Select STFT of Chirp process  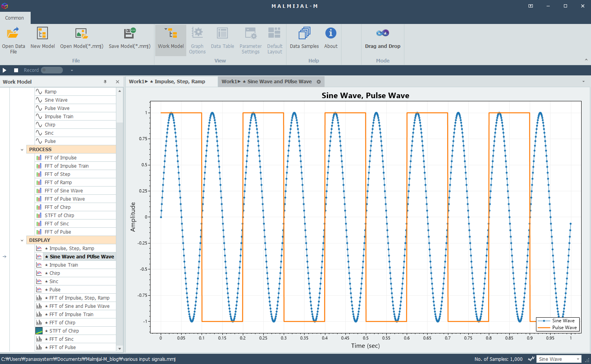coord(75,216)
